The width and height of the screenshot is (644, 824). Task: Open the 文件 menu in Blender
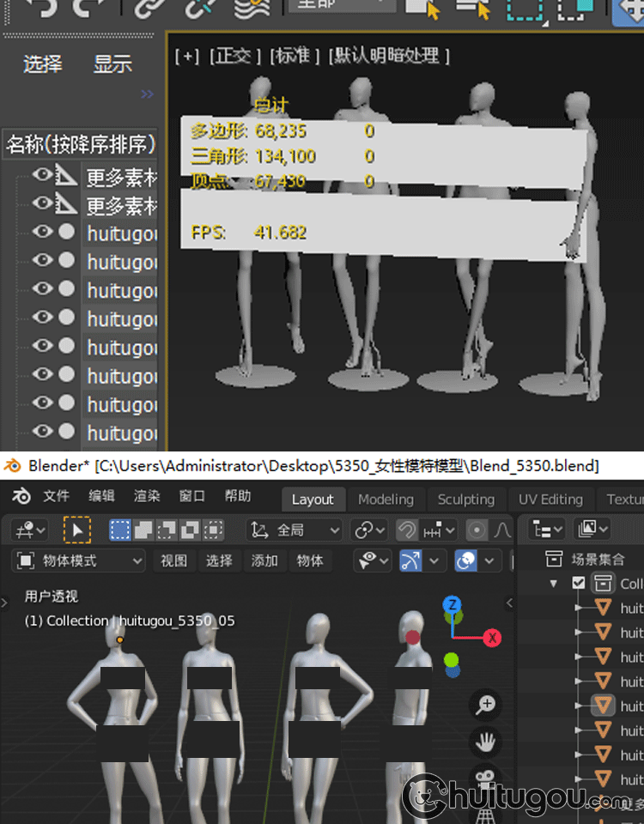56,496
